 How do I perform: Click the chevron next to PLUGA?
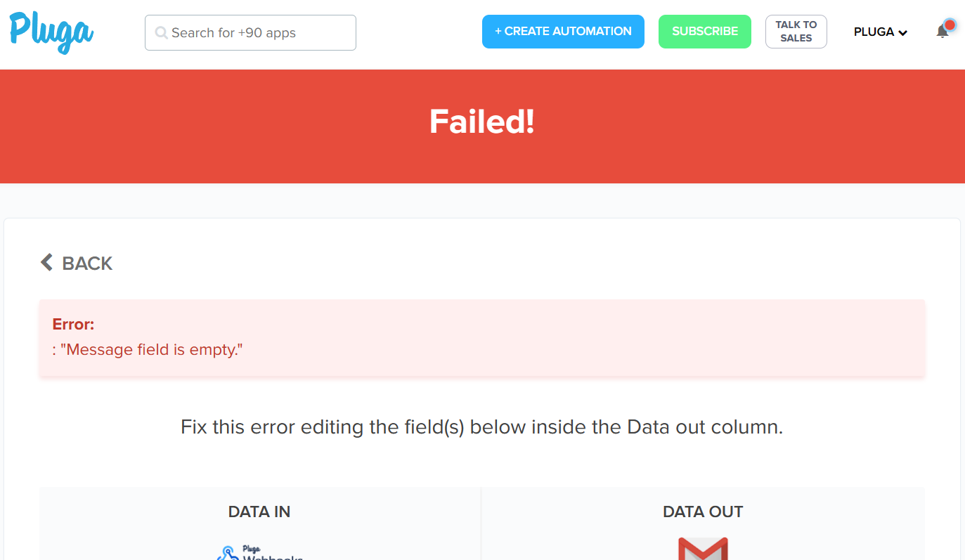902,32
